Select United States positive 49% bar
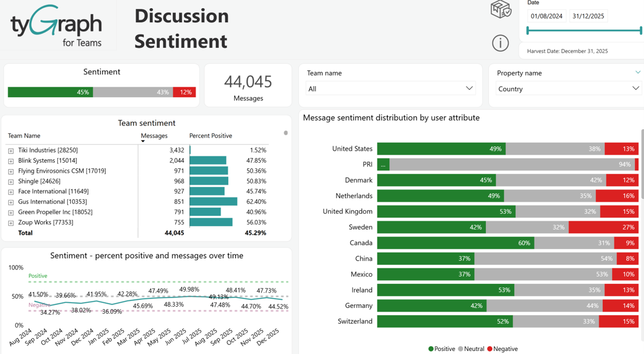This screenshot has height=354, width=644. click(x=442, y=149)
